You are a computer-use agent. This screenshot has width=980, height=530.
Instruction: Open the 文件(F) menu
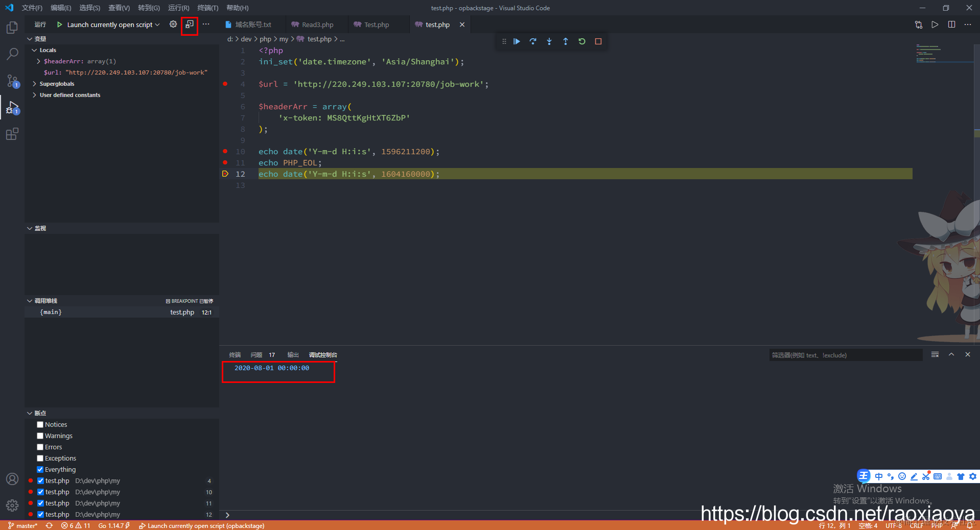[x=32, y=8]
